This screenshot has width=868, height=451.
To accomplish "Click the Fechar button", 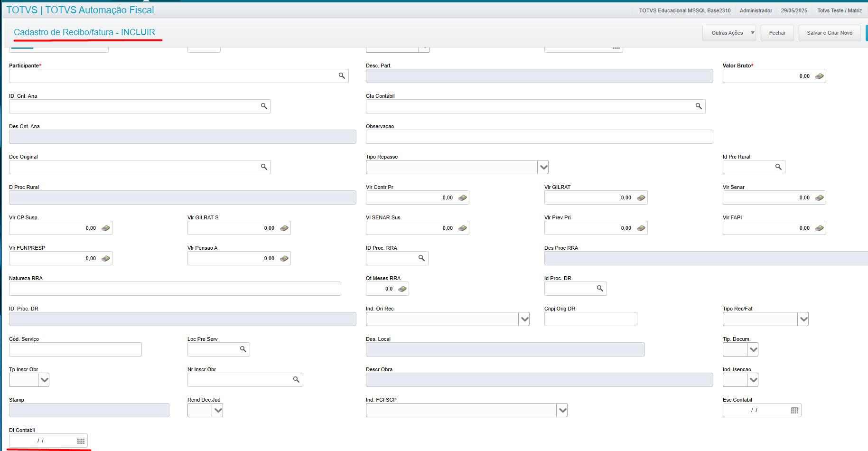I will pos(777,33).
